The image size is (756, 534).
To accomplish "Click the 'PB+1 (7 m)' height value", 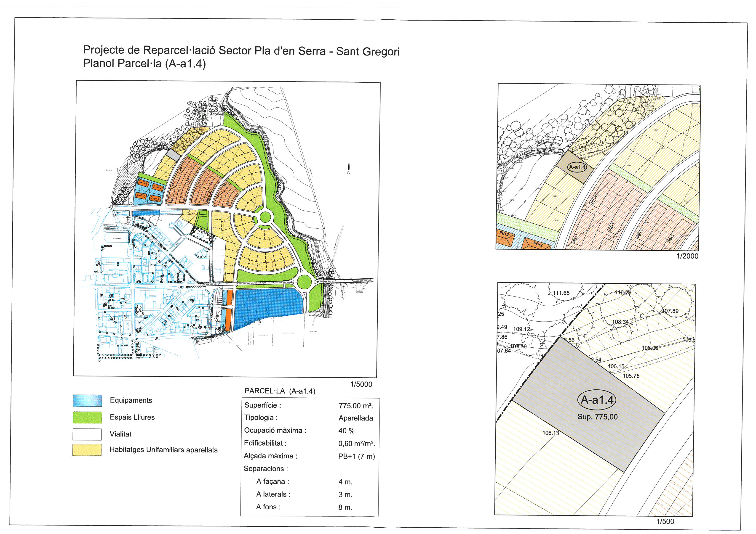I will [x=357, y=457].
